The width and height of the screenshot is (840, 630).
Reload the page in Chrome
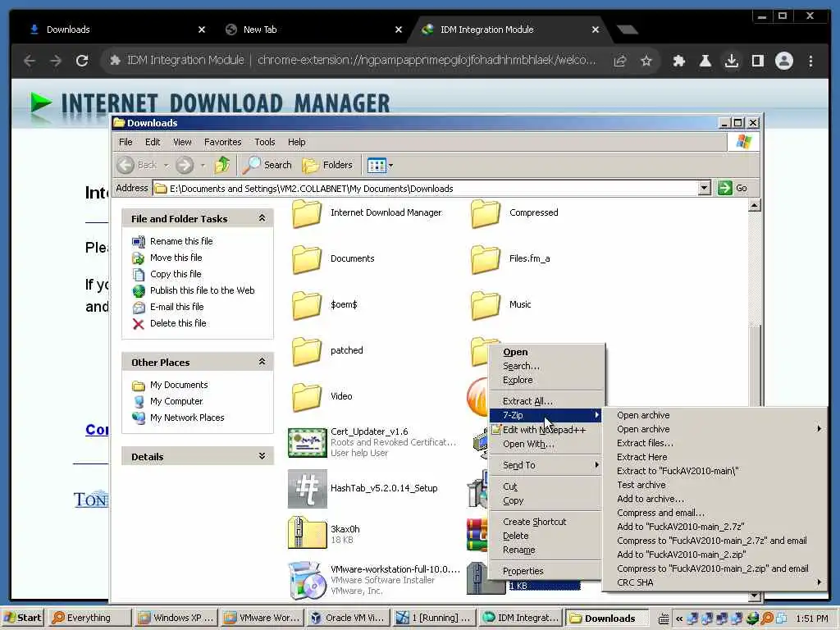click(x=82, y=61)
